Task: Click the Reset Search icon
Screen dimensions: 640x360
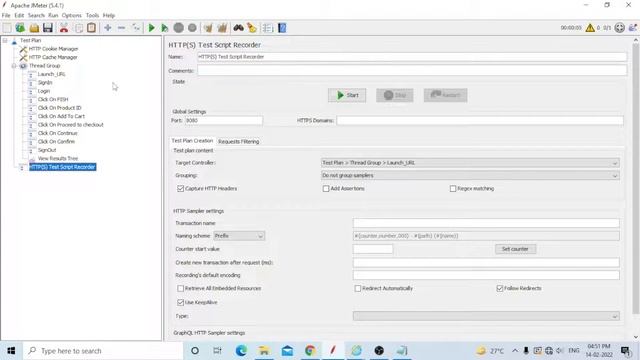Action: point(252,28)
